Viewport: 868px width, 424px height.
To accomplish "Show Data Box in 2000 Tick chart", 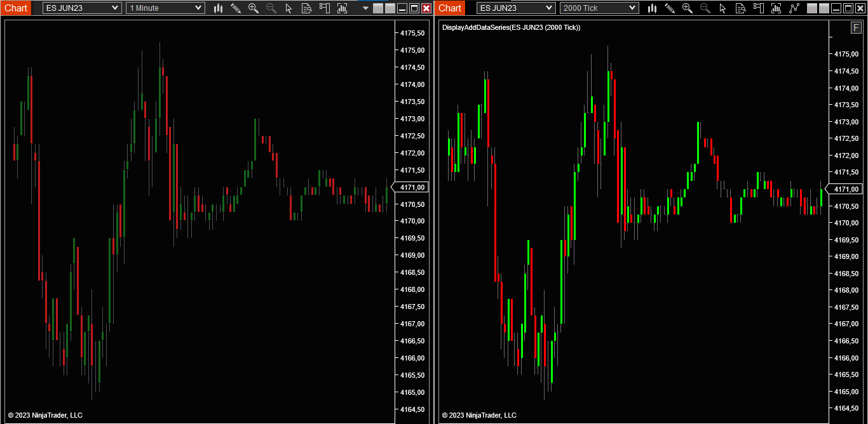I will pyautogui.click(x=741, y=8).
